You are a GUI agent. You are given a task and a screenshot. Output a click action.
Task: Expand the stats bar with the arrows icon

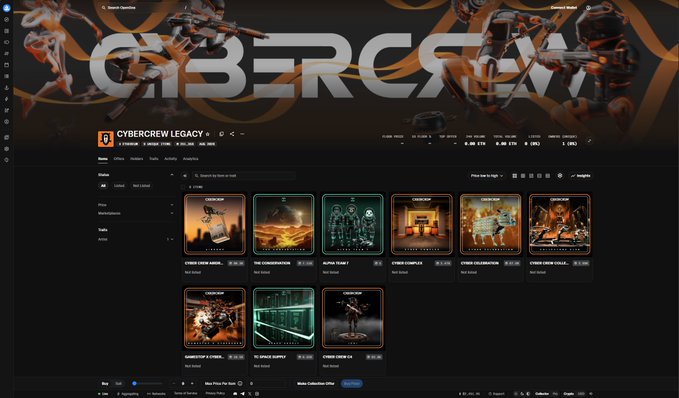[589, 141]
